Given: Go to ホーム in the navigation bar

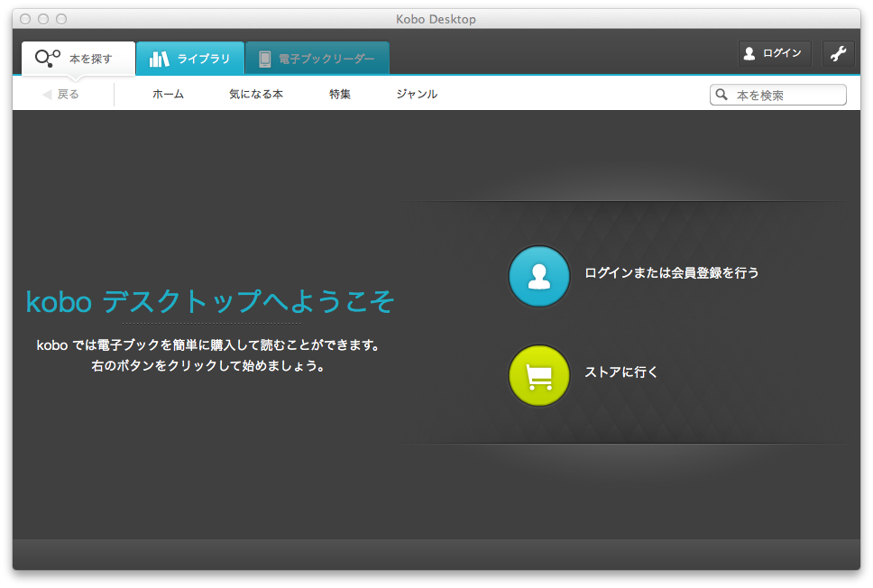Looking at the screenshot, I should (168, 94).
